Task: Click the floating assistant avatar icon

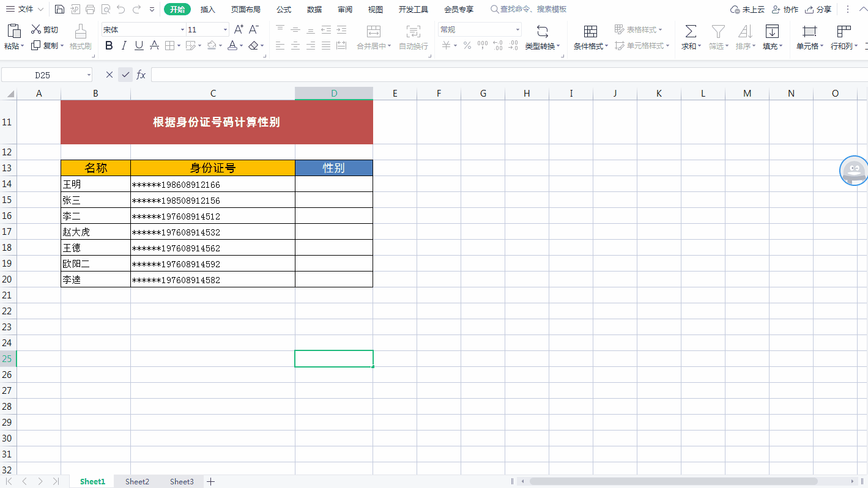Action: [854, 171]
